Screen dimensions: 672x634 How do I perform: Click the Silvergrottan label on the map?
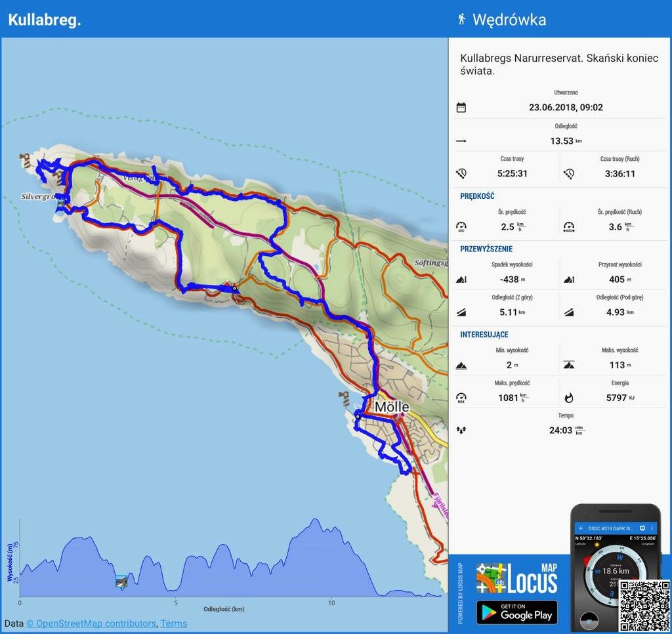point(39,197)
